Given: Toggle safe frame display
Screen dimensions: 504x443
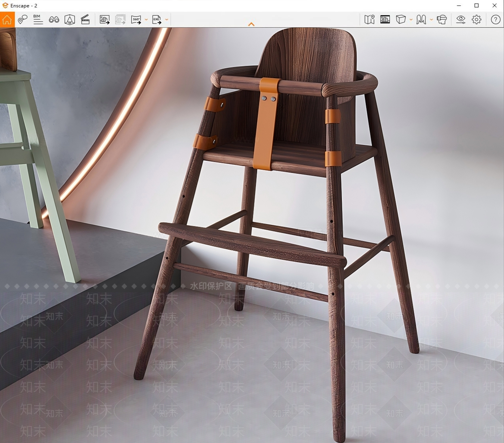Looking at the screenshot, I should pyautogui.click(x=385, y=20).
